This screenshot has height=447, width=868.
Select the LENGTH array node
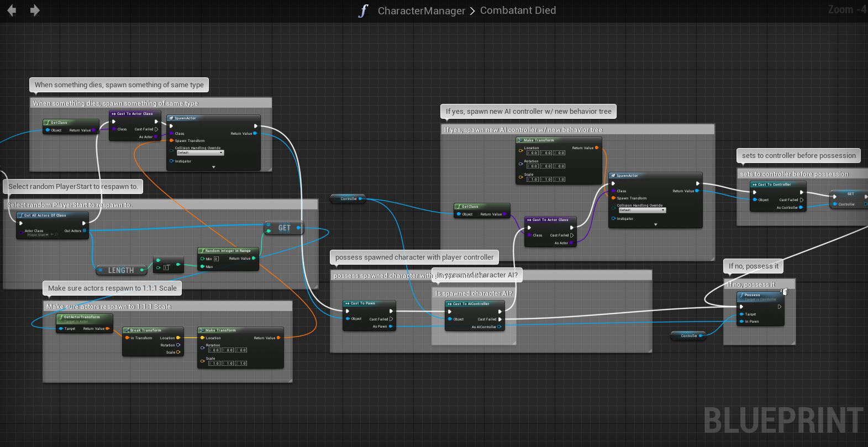point(121,270)
